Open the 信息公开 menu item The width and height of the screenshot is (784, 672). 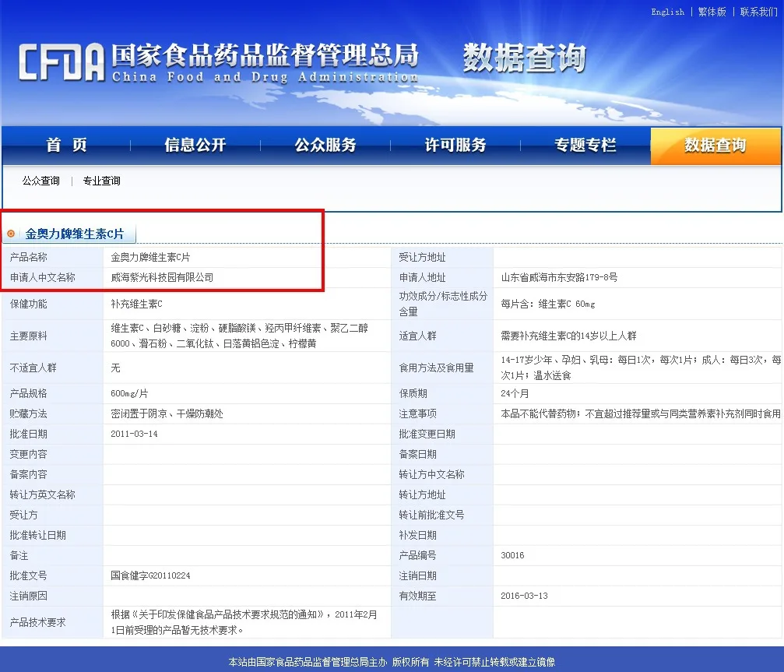195,145
